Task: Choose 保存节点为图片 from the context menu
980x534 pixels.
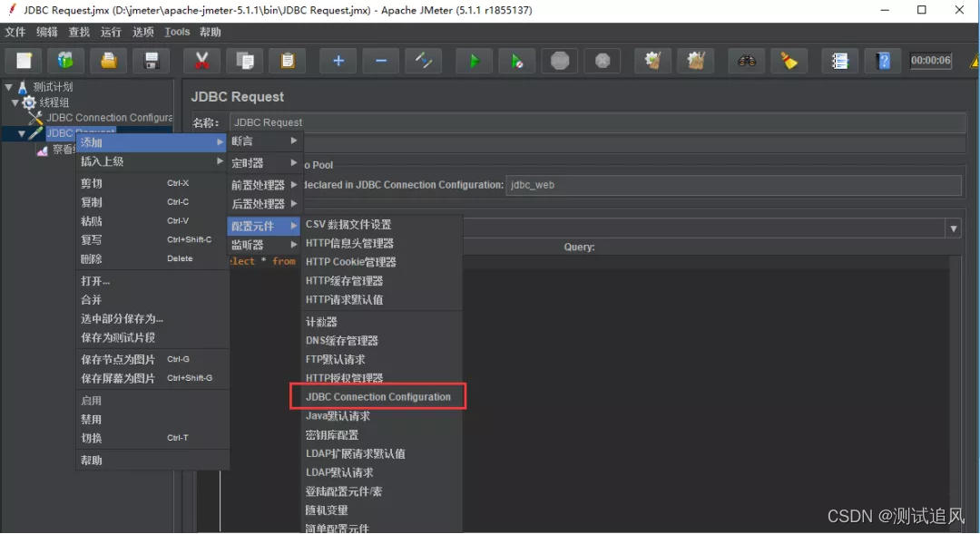Action: [x=152, y=359]
